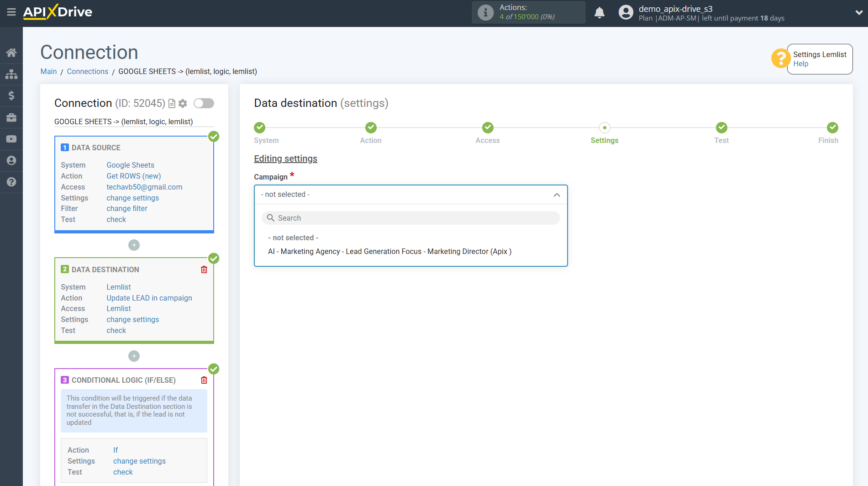Click the Data Source block header
This screenshot has width=868, height=486.
coord(96,148)
